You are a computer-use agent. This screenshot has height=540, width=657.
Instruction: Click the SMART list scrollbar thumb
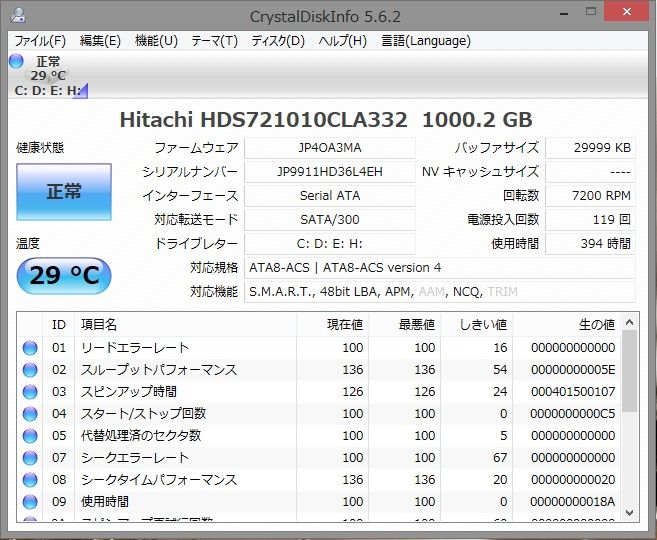(x=629, y=371)
